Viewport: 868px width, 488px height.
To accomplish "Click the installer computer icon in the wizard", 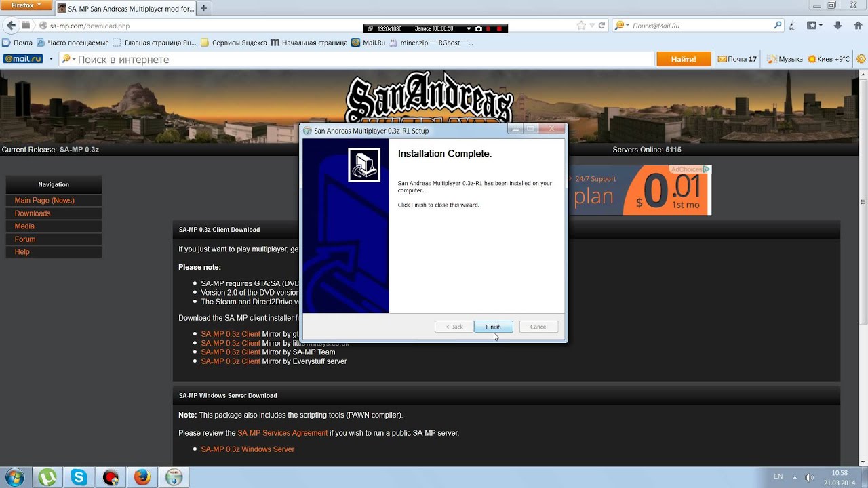I will pyautogui.click(x=364, y=165).
